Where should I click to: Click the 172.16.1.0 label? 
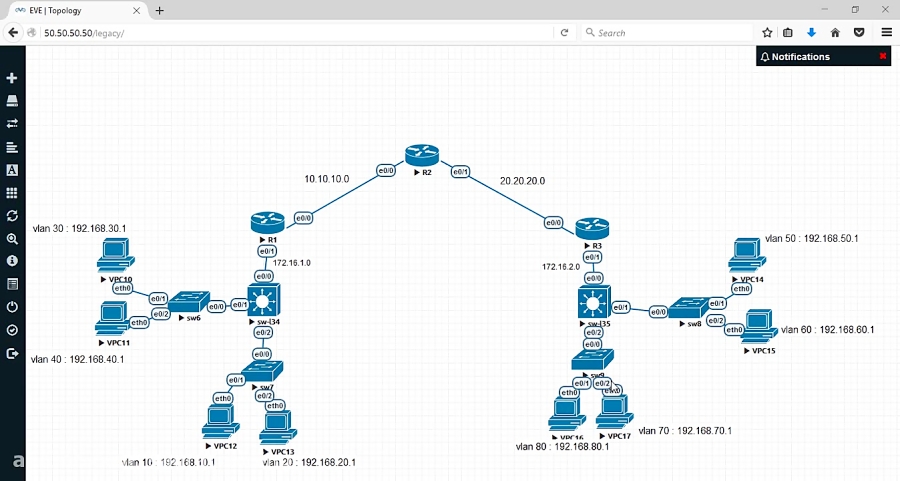292,263
